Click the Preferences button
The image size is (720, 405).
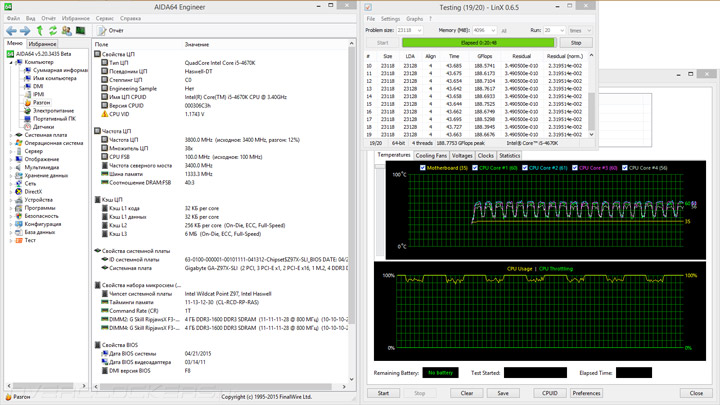(586, 393)
